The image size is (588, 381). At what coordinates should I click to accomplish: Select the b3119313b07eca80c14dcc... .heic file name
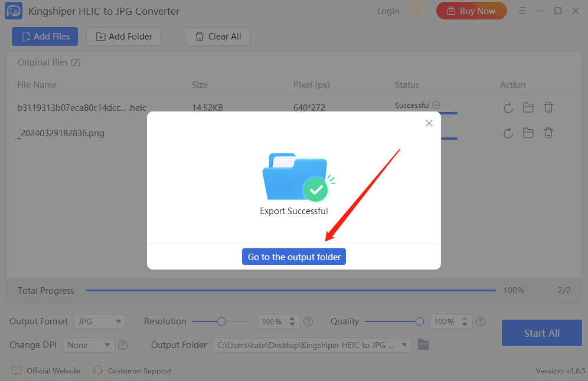(81, 108)
